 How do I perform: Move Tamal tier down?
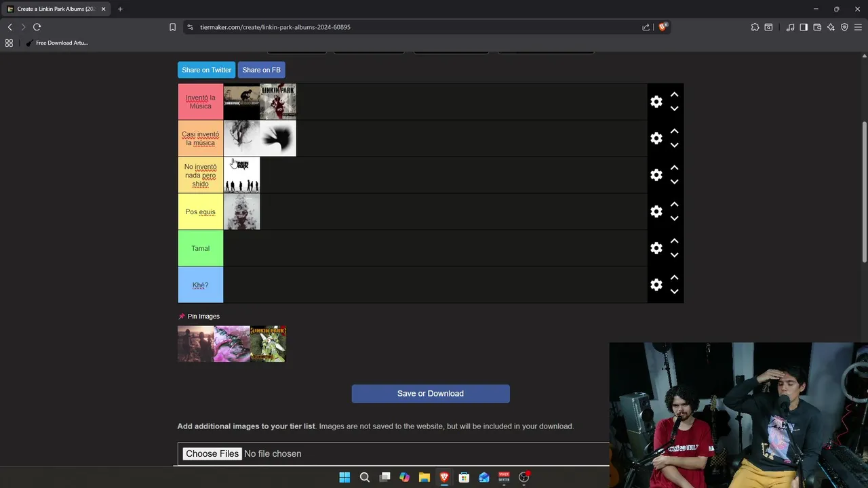click(674, 255)
